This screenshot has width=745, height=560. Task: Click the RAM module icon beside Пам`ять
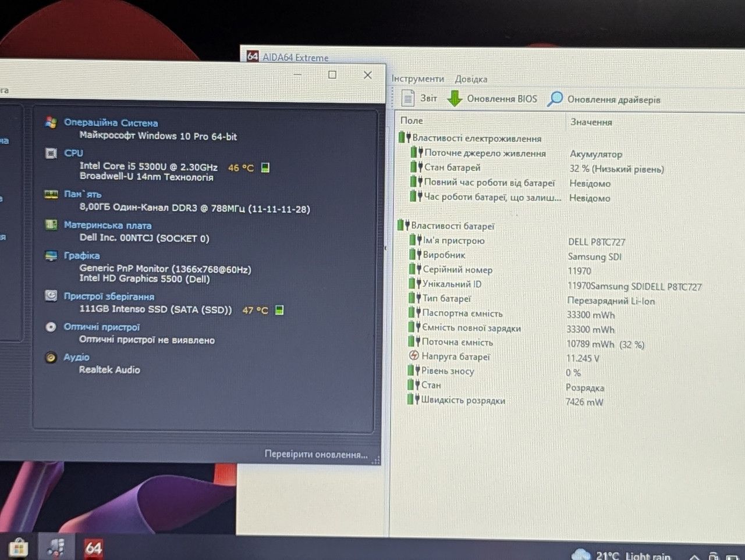[51, 194]
